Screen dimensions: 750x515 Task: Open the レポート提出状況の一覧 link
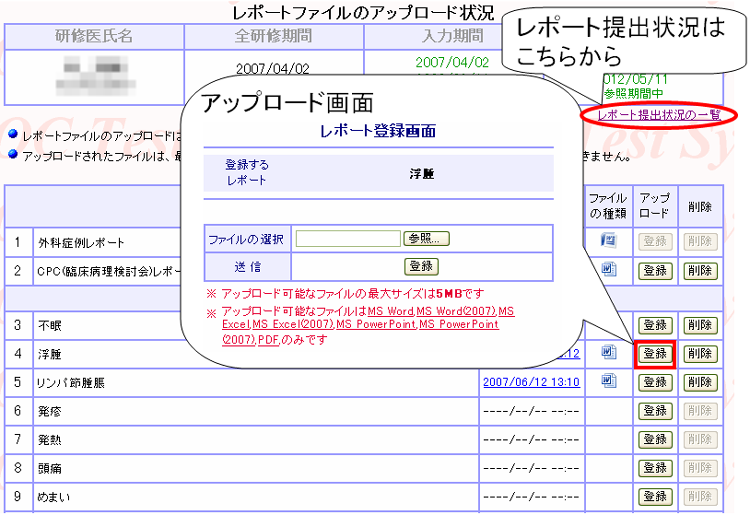click(659, 115)
